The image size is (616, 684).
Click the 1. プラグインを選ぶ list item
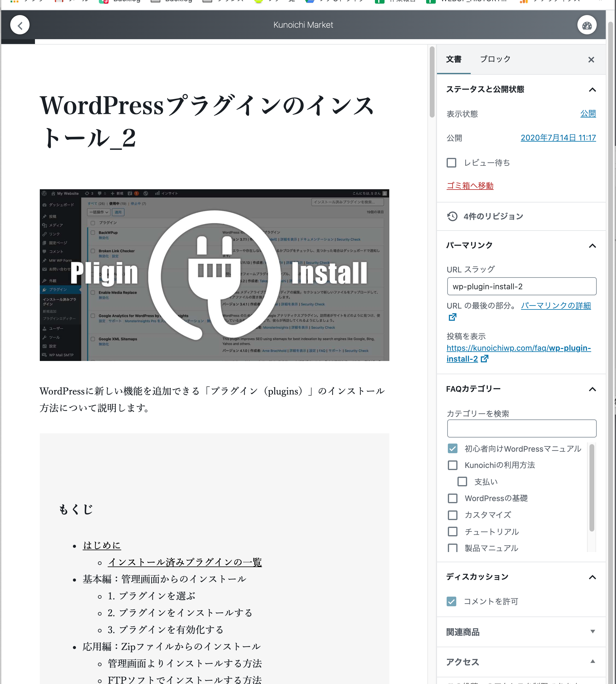pyautogui.click(x=151, y=596)
